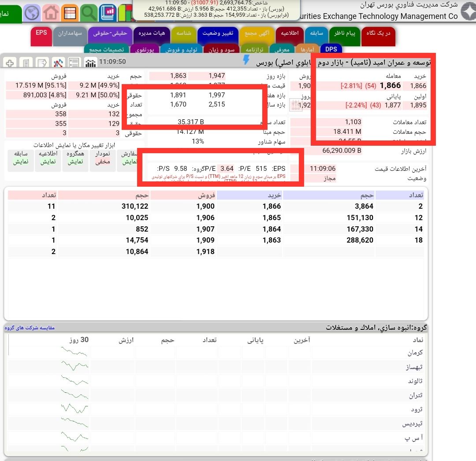
Task: Select the سود و زیان tab
Action: [x=221, y=49]
